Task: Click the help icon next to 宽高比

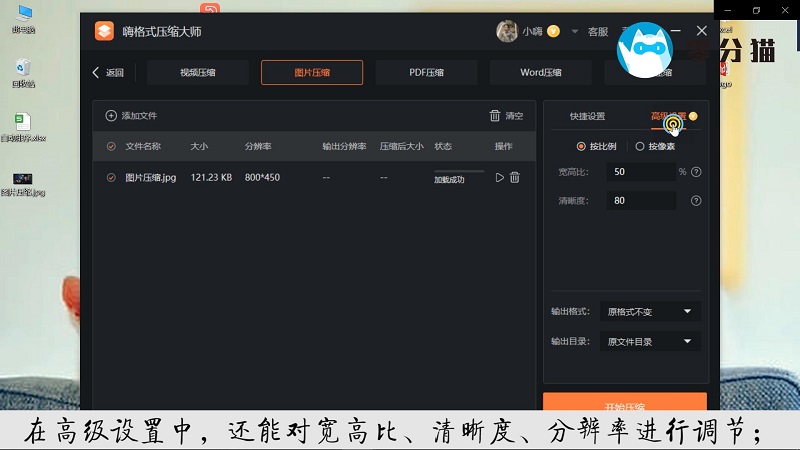Action: [696, 172]
